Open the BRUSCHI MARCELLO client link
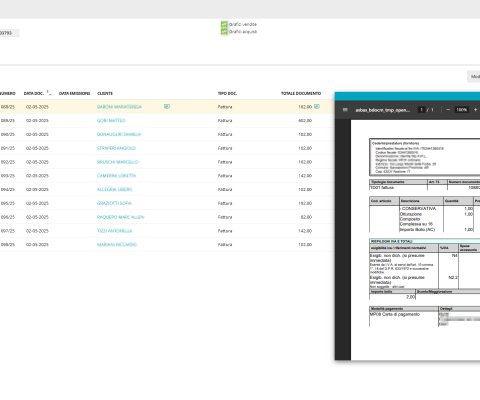Viewport: 480px width, 400px height. coord(117,162)
